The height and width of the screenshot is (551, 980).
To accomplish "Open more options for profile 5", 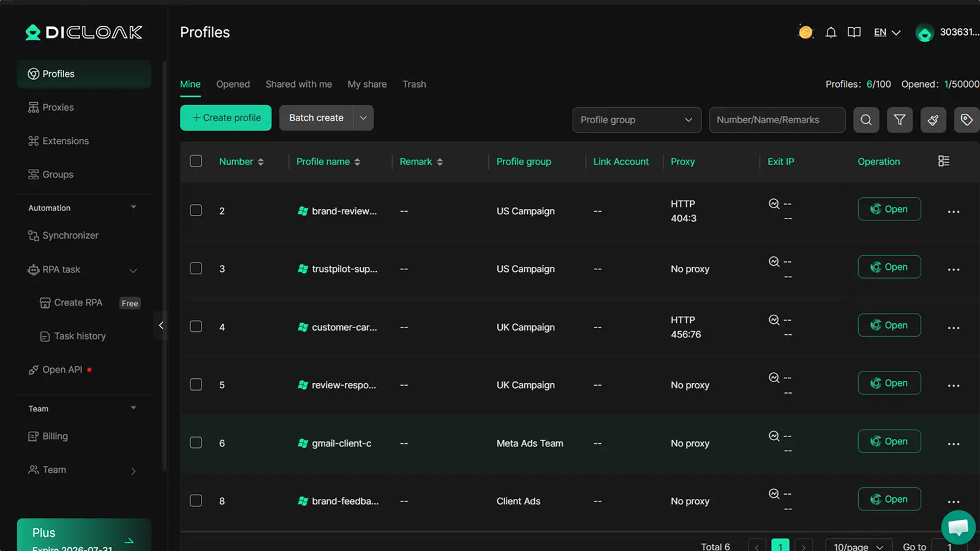I will click(954, 386).
